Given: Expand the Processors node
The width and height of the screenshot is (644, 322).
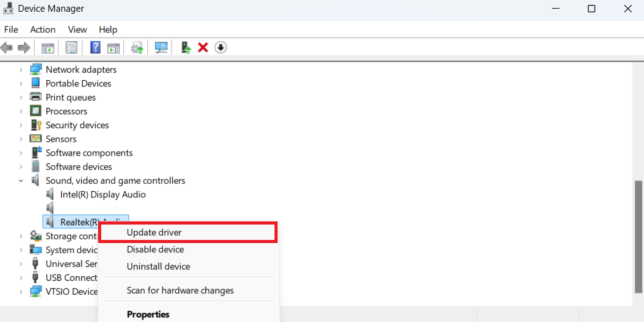Looking at the screenshot, I should (x=21, y=111).
